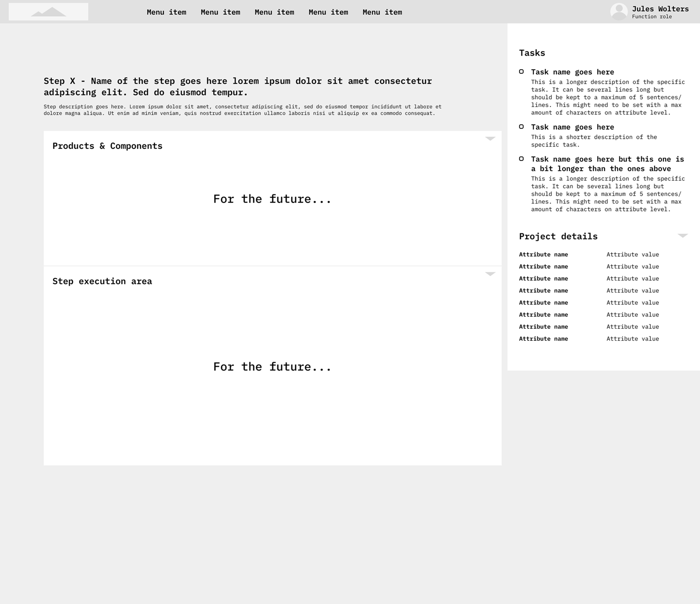
Task: Click the Function role label
Action: (x=652, y=17)
